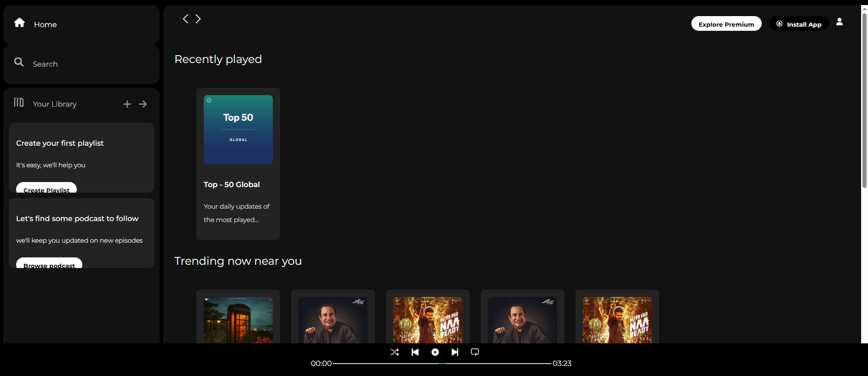Click the "Top - 50 Global" title
868x376 pixels.
pos(232,185)
